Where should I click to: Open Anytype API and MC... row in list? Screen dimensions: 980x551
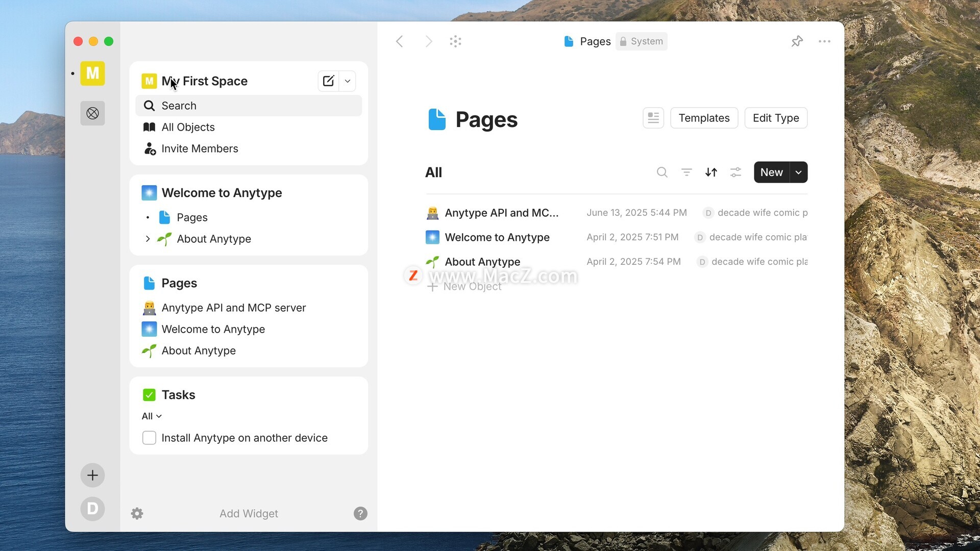[502, 213]
